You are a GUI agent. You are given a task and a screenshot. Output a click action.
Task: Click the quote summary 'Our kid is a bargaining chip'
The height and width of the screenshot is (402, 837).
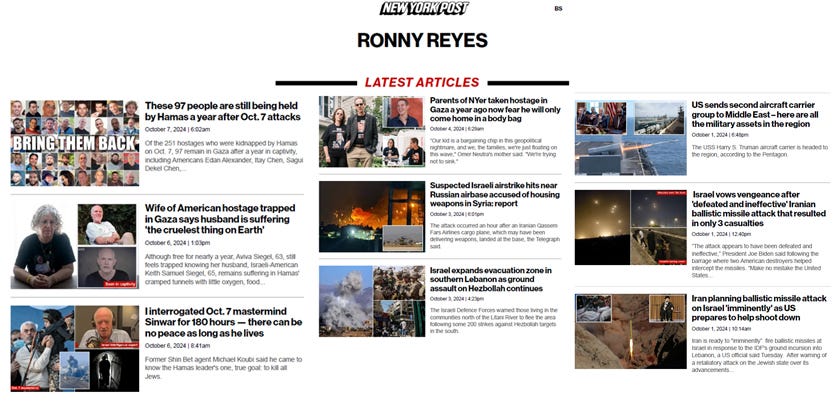point(494,151)
